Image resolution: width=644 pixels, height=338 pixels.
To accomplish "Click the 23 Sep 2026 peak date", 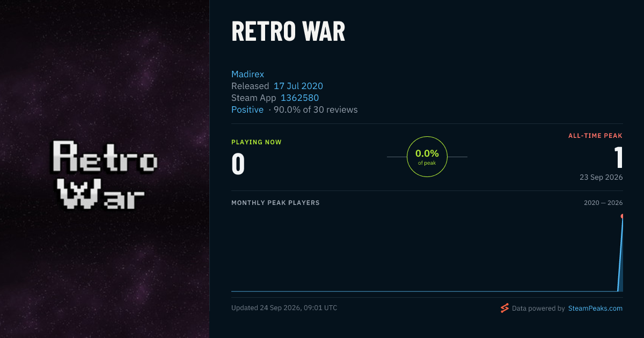I will pos(601,177).
